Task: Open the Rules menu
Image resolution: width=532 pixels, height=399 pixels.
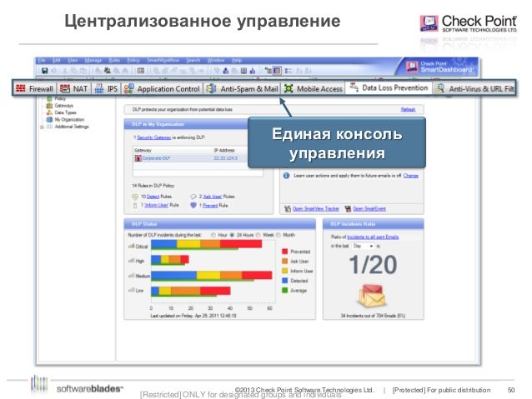Action: pyautogui.click(x=114, y=60)
